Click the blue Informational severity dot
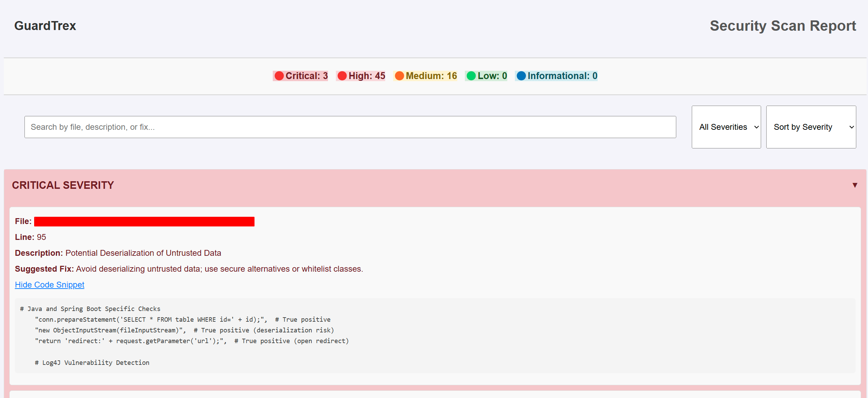 coord(521,76)
